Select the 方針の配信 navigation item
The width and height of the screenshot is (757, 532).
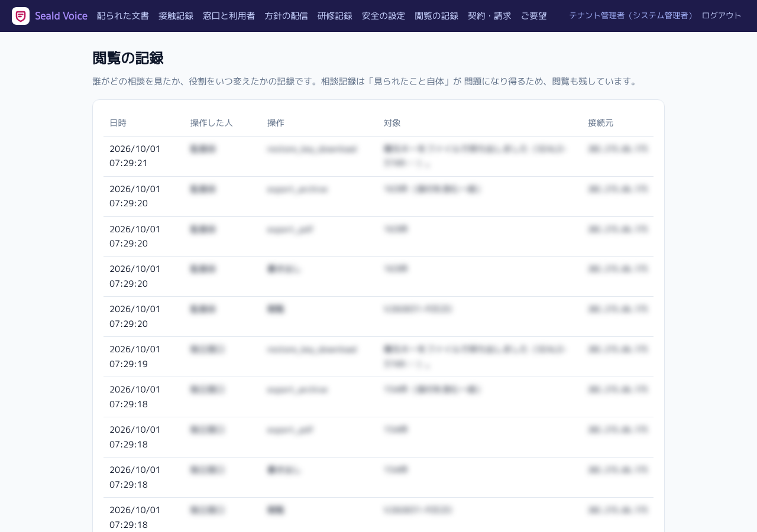[286, 16]
